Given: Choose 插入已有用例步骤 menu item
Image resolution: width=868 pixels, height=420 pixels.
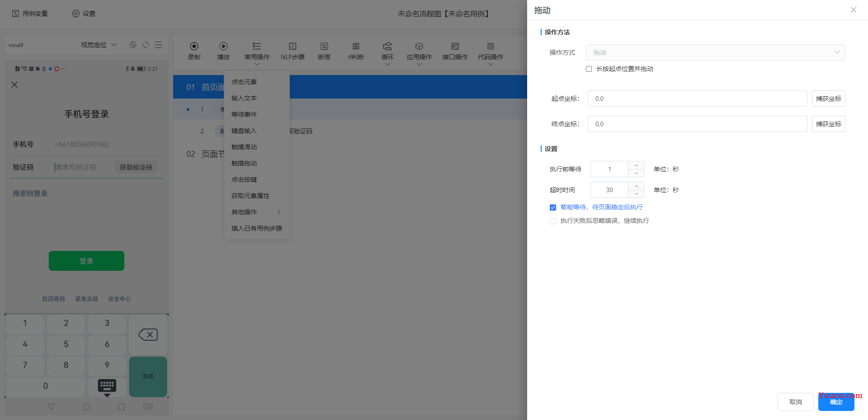Looking at the screenshot, I should pos(256,228).
